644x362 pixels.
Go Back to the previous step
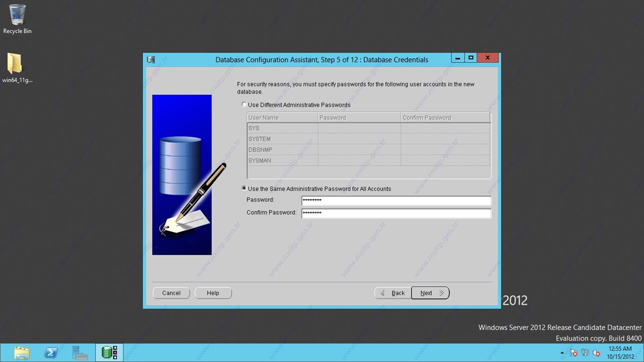[x=393, y=293]
